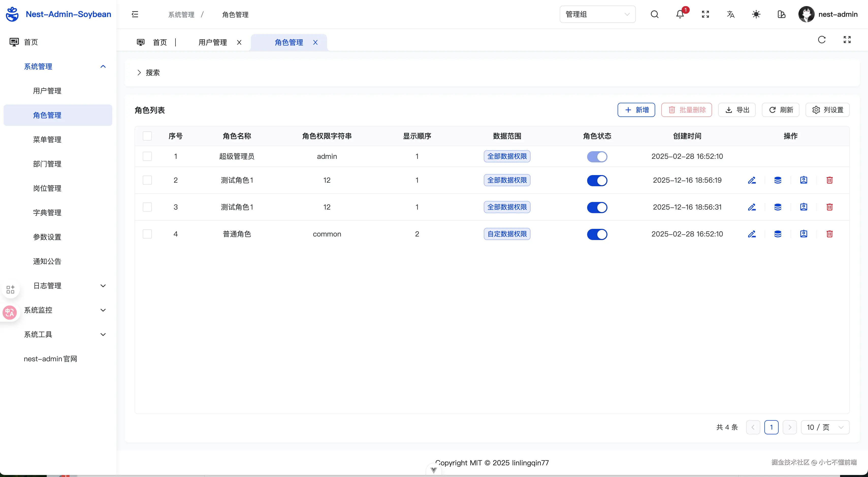Click the 导出 button
Screen dimensions: 868x477
(737, 110)
